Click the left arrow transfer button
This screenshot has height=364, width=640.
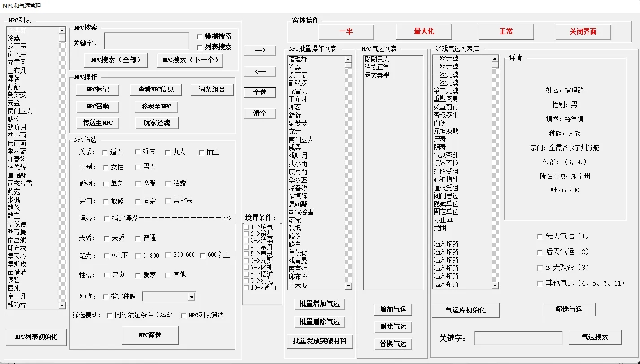click(x=260, y=71)
